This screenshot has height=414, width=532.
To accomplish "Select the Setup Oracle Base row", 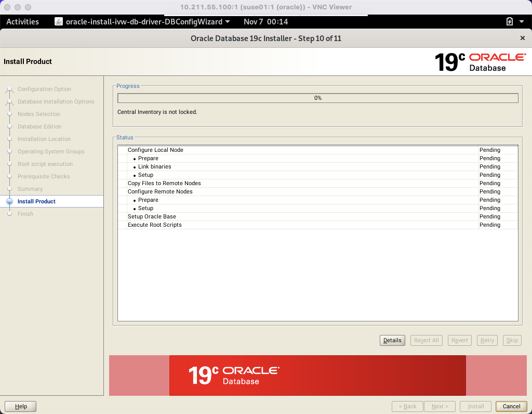I will [317, 216].
